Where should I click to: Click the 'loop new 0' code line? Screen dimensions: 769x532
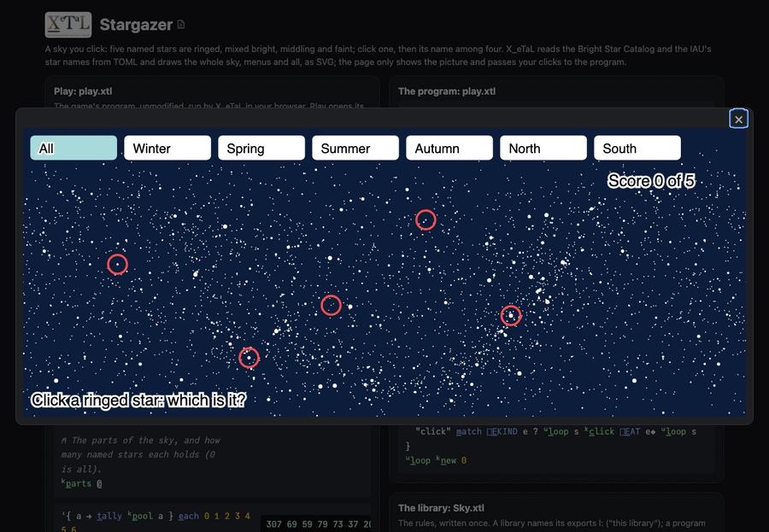pyautogui.click(x=436, y=460)
